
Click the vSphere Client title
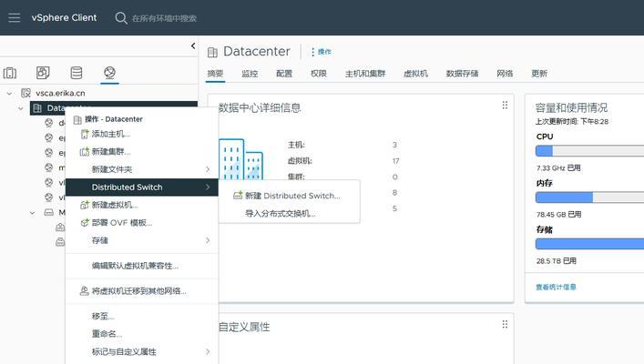[64, 17]
